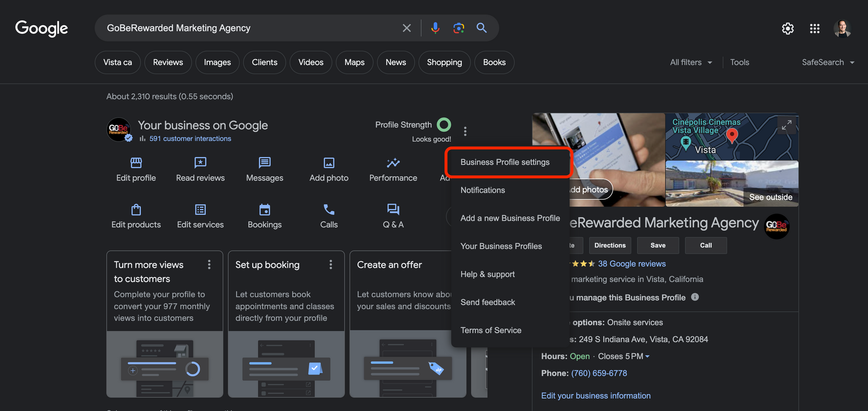Expand business hours next to Closes 5 PM
Image resolution: width=868 pixels, height=411 pixels.
point(647,356)
